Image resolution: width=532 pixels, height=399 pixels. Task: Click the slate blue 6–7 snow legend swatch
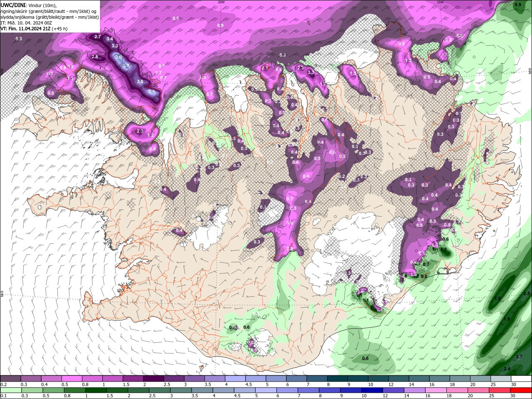pyautogui.click(x=297, y=379)
